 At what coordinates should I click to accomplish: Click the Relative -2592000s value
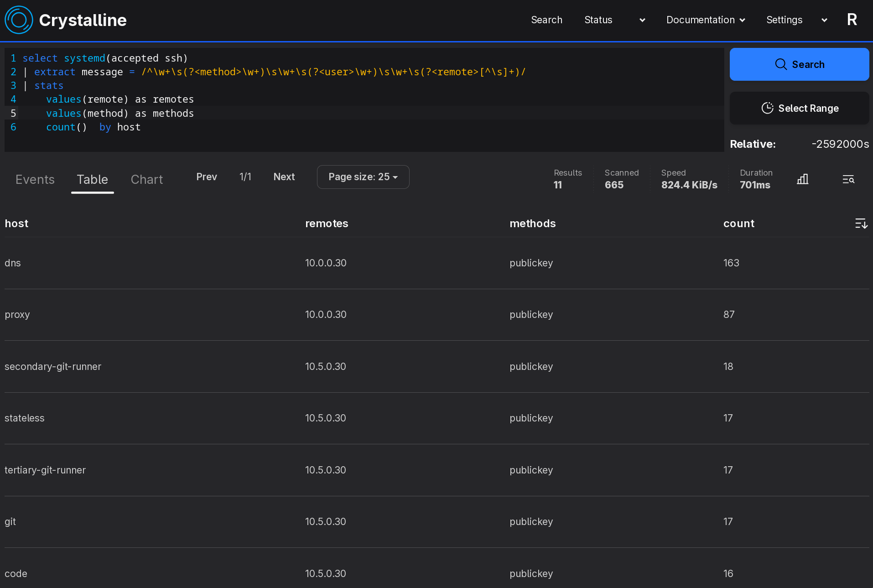(840, 144)
